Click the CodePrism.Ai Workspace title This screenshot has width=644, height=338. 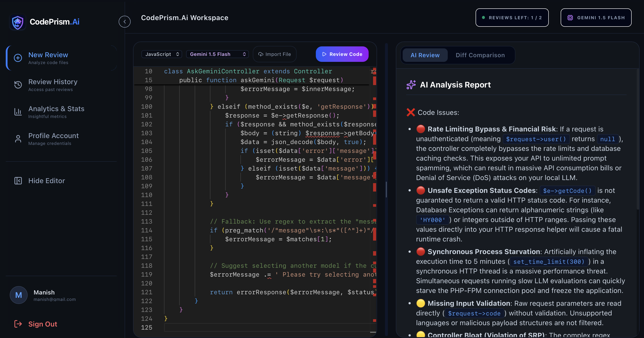185,18
